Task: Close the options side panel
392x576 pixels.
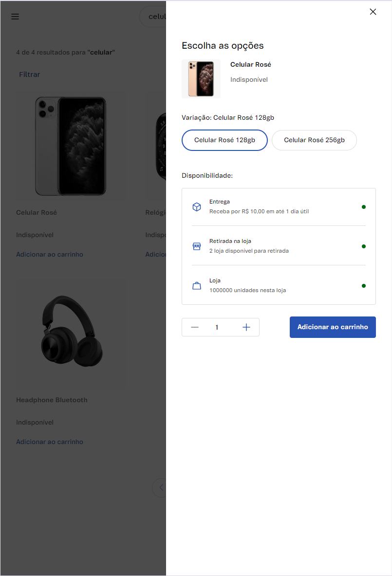Action: pyautogui.click(x=373, y=12)
